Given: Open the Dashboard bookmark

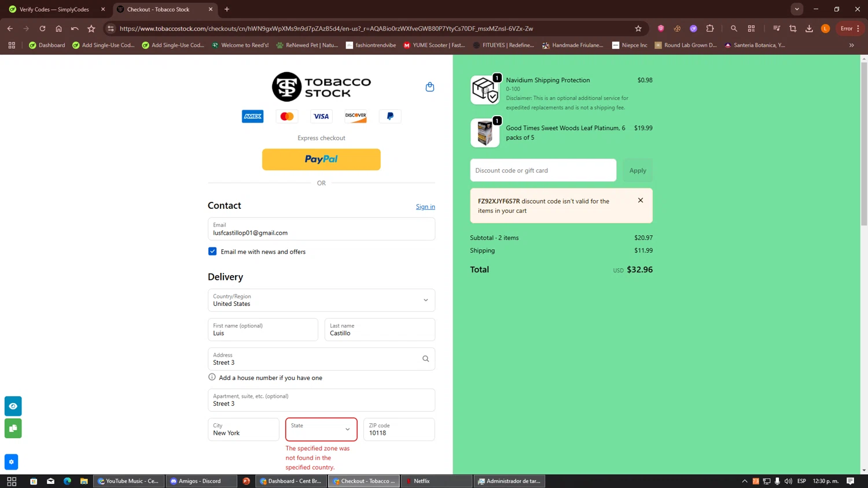Looking at the screenshot, I should point(47,45).
